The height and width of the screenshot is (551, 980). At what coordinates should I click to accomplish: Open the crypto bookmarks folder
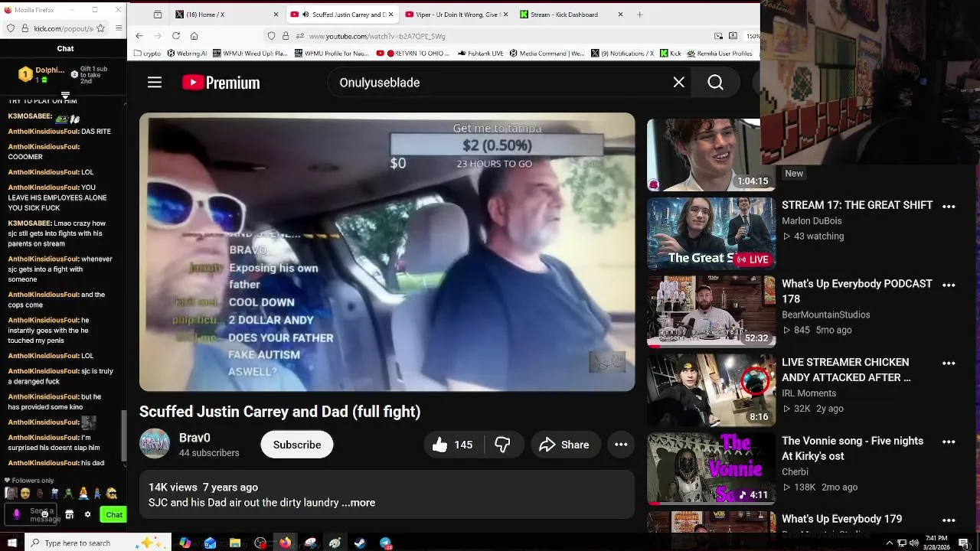click(x=148, y=54)
